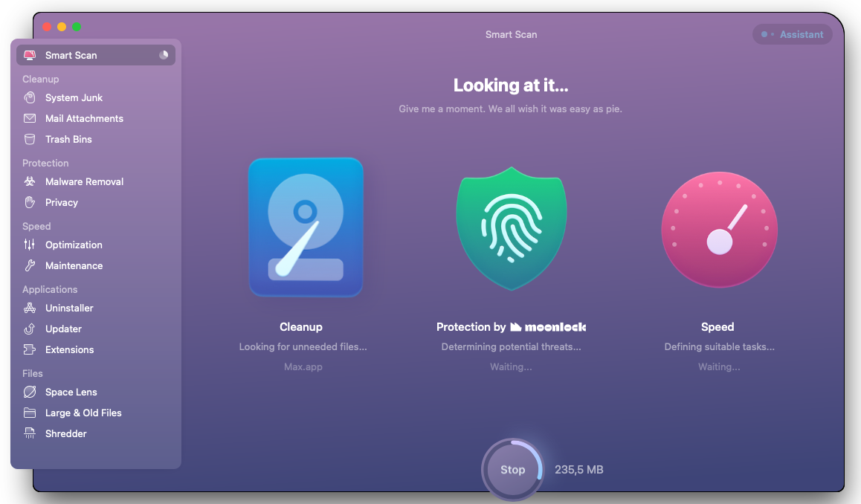
Task: Open Privacy hand icon
Action: [x=30, y=202]
